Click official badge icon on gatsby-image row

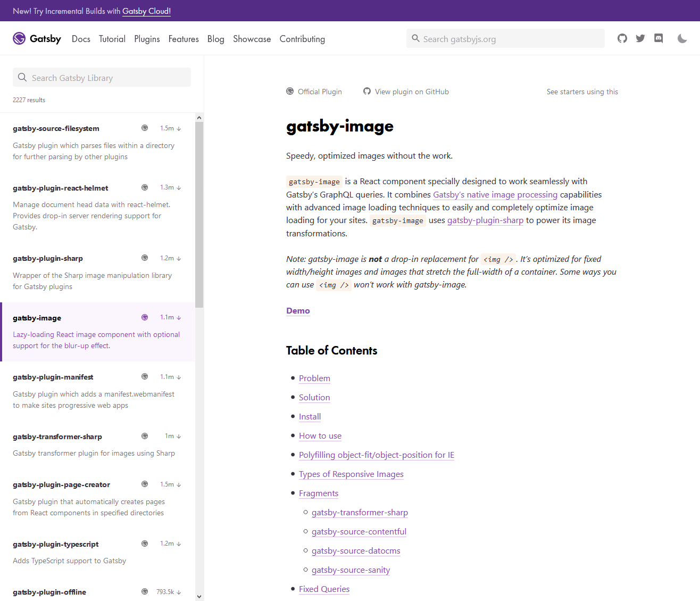145,317
